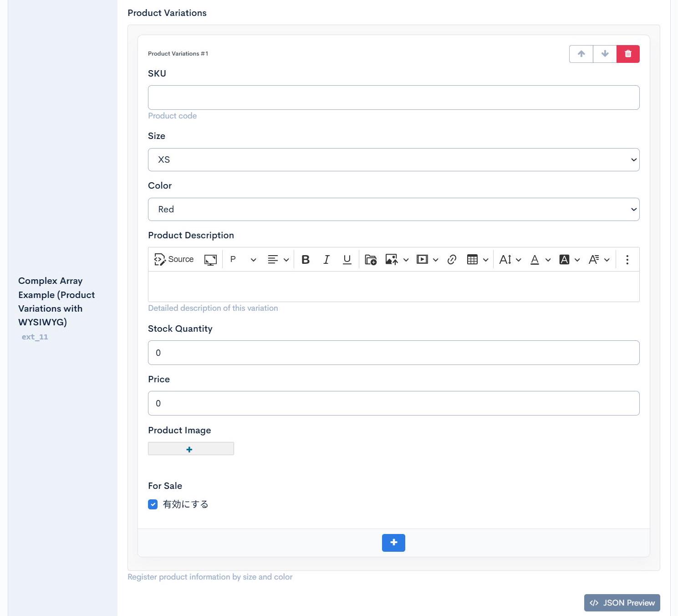Uncheck the For Sale 有効にする checkbox

click(x=153, y=504)
